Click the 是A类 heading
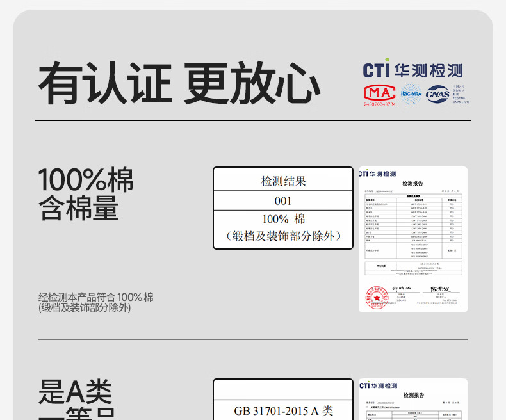The height and width of the screenshot is (420, 506). (x=75, y=392)
